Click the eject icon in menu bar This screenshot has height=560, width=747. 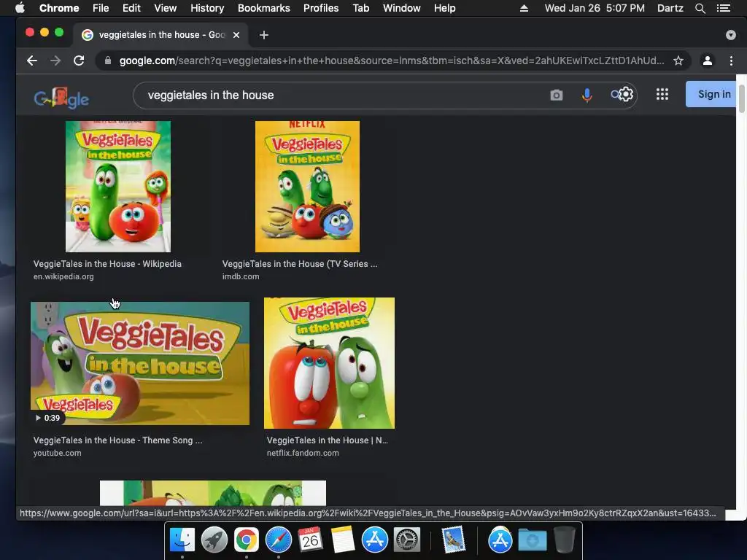click(x=524, y=8)
